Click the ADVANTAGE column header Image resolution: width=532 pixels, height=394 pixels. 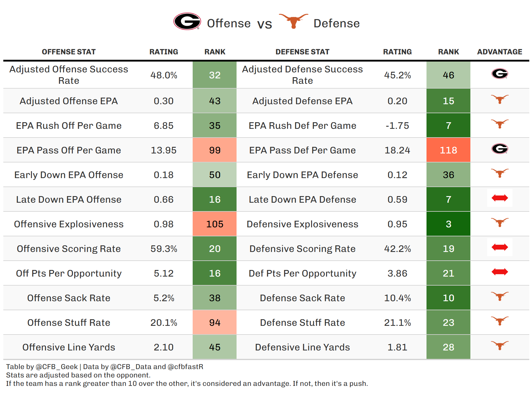pos(500,52)
